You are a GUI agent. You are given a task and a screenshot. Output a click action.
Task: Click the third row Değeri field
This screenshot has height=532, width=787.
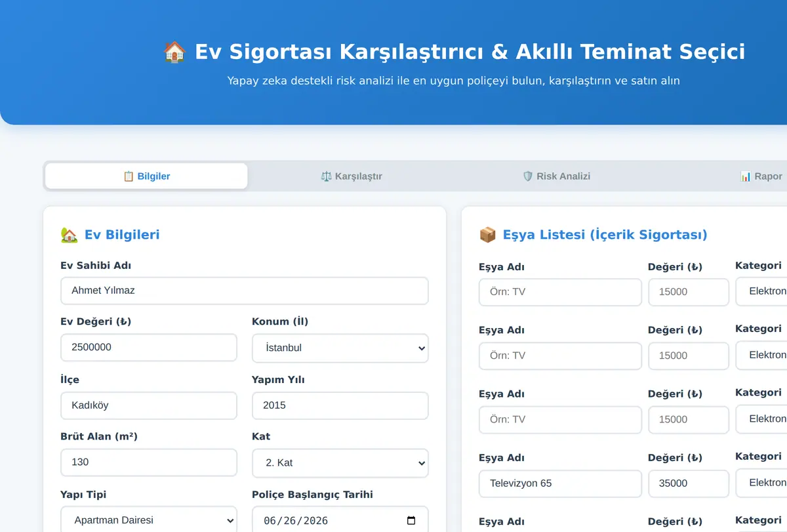coord(689,419)
